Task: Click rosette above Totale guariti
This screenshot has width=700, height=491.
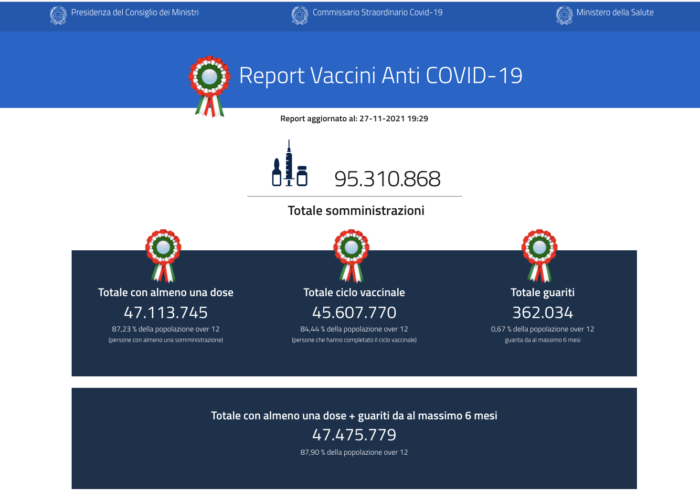Action: point(540,256)
